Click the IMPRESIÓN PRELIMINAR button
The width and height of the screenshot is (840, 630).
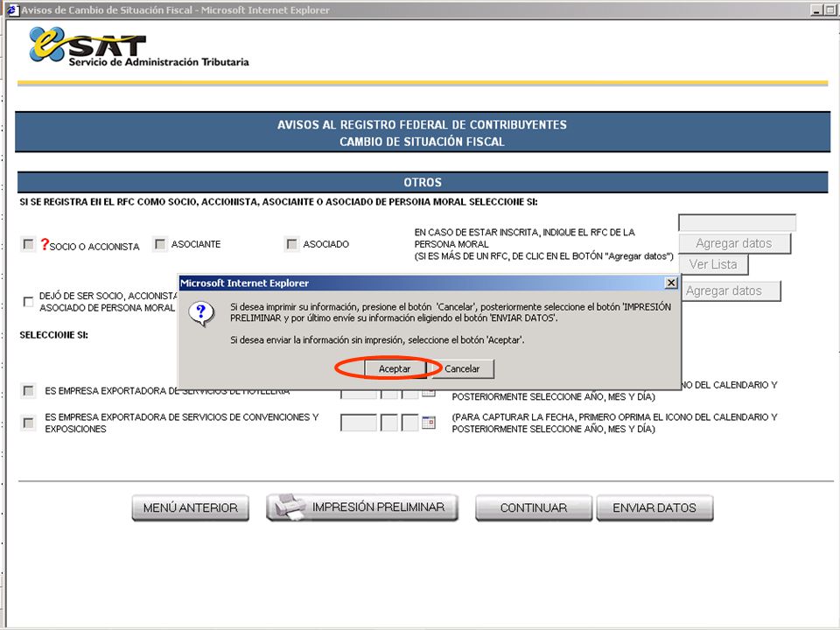click(362, 507)
